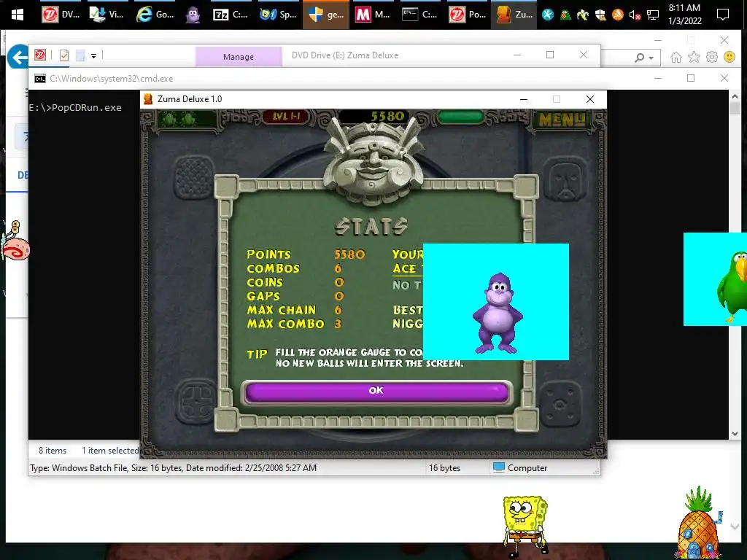Minimize the DVD Drive Explorer window
Image resolution: width=747 pixels, height=560 pixels.
pos(517,55)
